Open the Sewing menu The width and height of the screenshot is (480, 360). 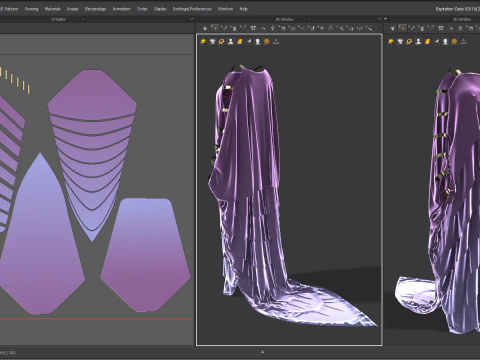31,9
